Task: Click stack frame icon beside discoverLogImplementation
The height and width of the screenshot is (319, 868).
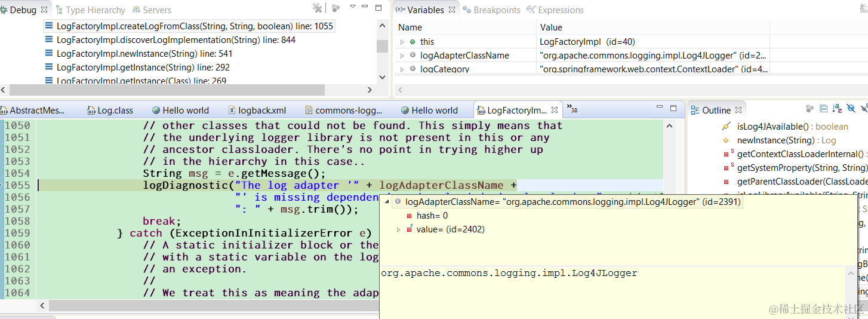Action: [50, 40]
